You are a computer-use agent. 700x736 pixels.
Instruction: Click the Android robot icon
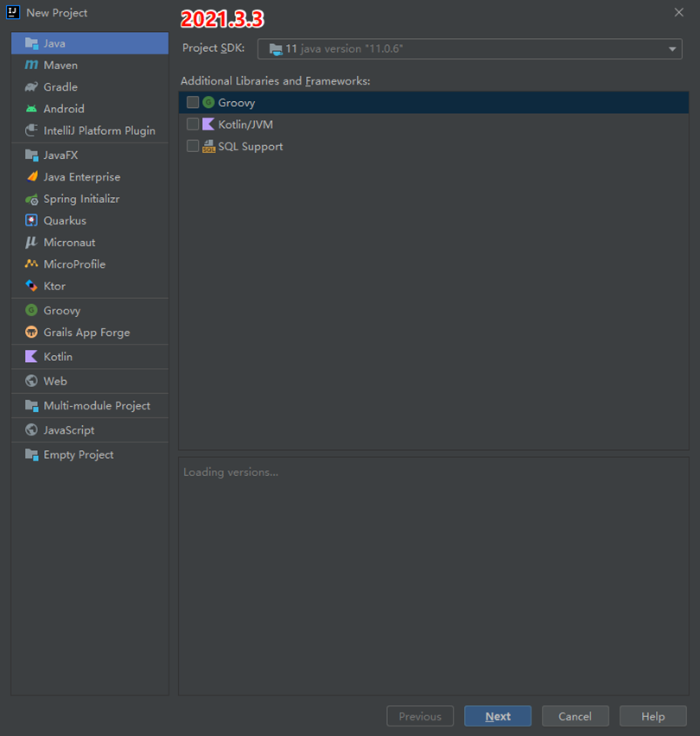pos(31,109)
